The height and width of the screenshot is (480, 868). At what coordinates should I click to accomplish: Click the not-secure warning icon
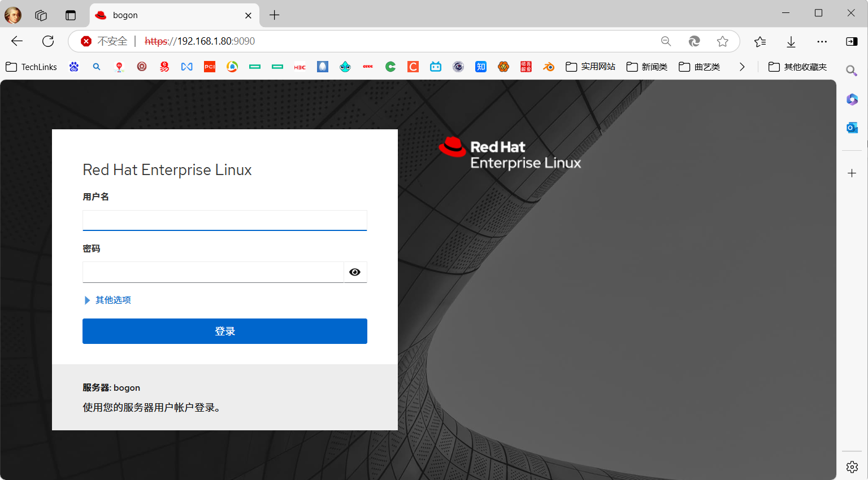(86, 41)
